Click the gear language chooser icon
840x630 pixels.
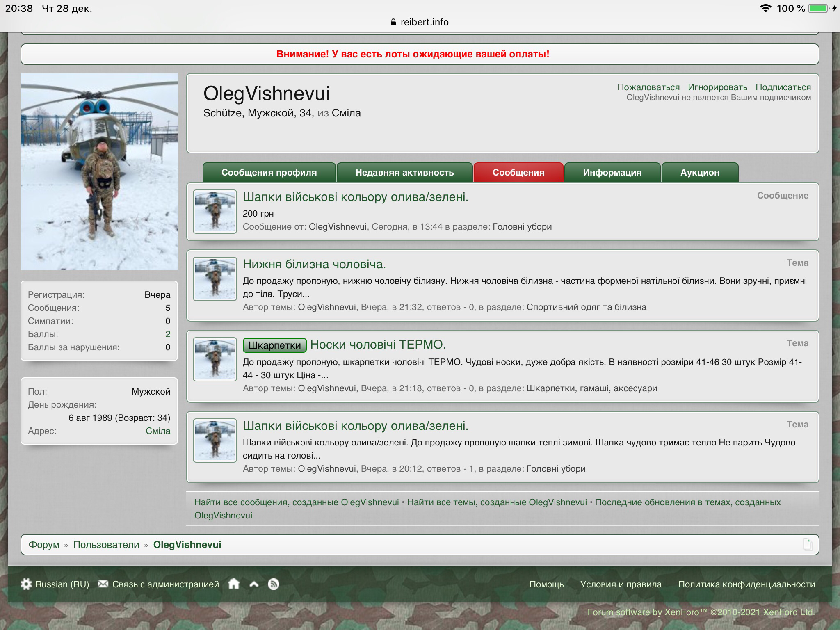click(26, 584)
